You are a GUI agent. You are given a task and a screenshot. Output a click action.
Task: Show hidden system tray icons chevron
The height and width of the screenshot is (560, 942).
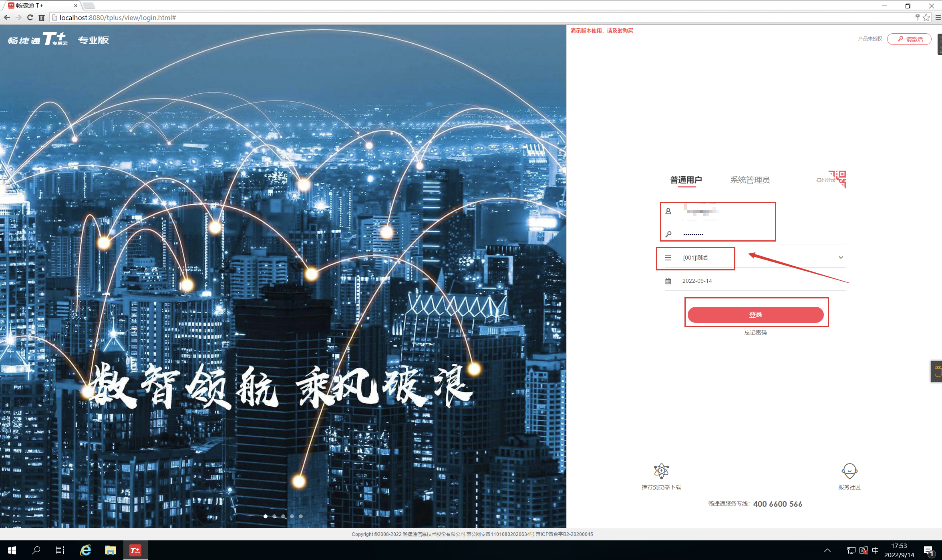click(x=827, y=550)
